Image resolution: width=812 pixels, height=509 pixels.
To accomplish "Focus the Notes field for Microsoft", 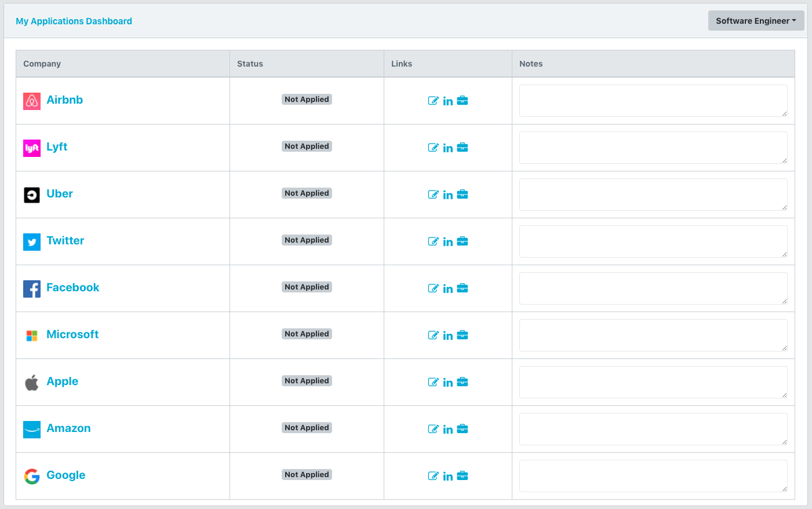I will (653, 335).
